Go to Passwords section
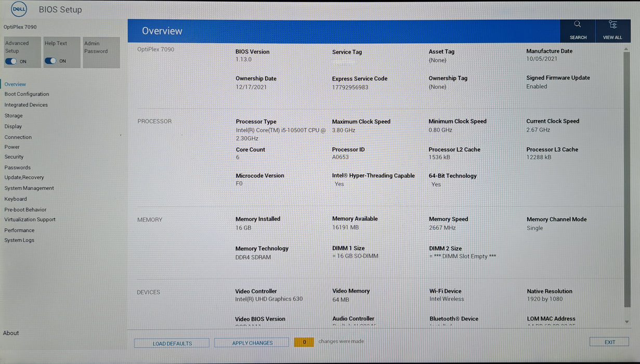640x364 pixels. (x=18, y=167)
